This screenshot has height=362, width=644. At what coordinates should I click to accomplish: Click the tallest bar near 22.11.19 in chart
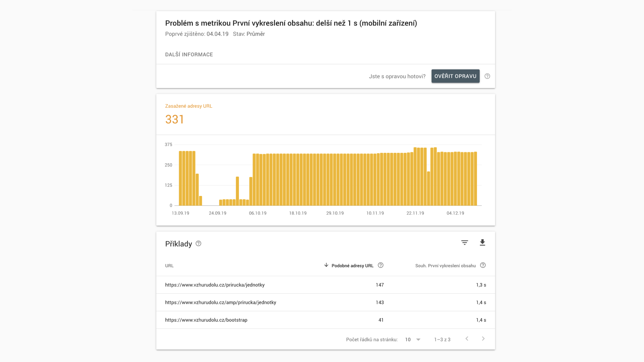[x=415, y=176]
